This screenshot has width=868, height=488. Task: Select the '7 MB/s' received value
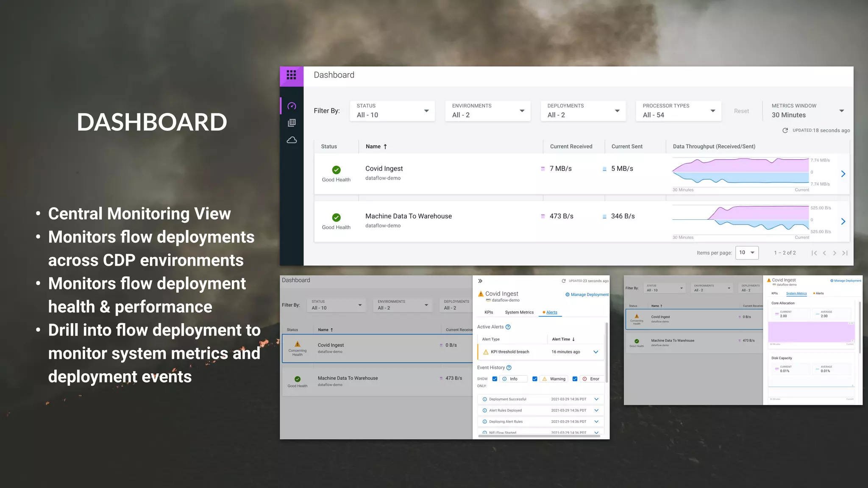pyautogui.click(x=560, y=169)
